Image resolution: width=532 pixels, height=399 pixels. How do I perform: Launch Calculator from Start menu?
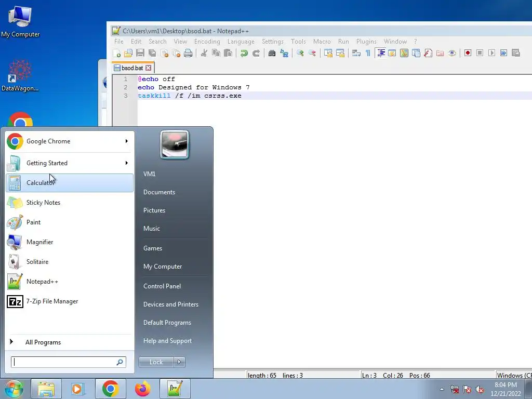click(x=70, y=182)
